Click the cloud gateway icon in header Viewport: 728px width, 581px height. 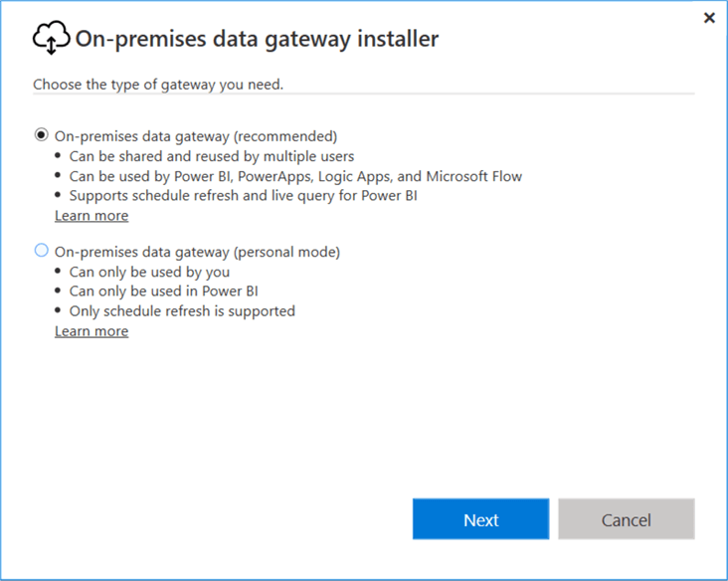tap(51, 39)
